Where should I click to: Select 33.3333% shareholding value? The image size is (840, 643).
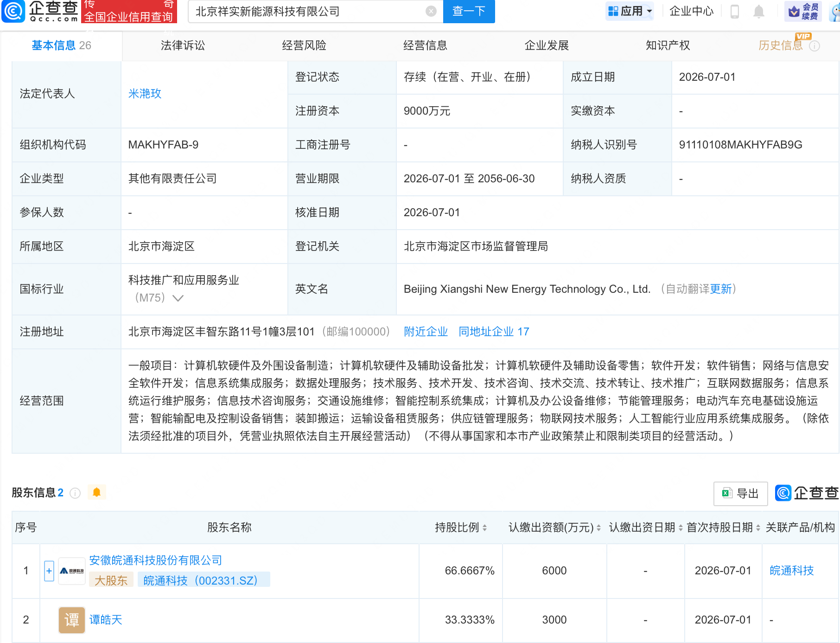click(470, 620)
